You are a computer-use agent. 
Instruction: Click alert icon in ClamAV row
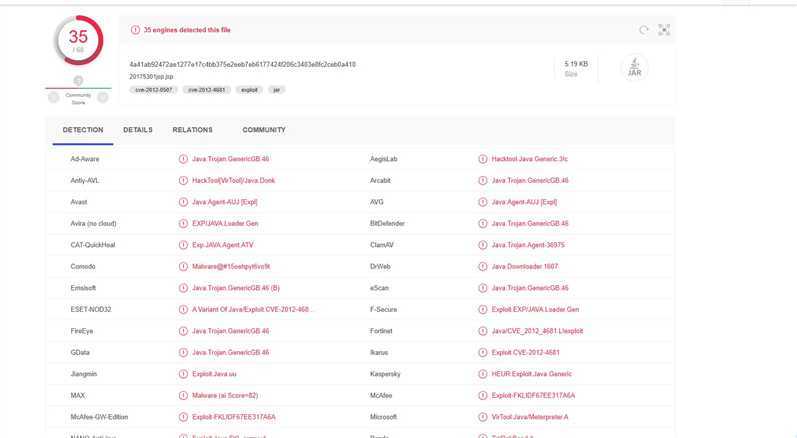[x=482, y=245]
